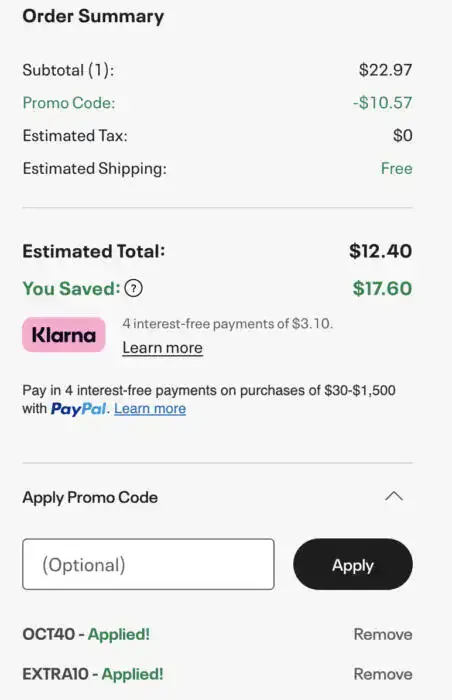Screen dimensions: 452x700
Task: Open PayPal's Learn more link
Action: coord(150,409)
